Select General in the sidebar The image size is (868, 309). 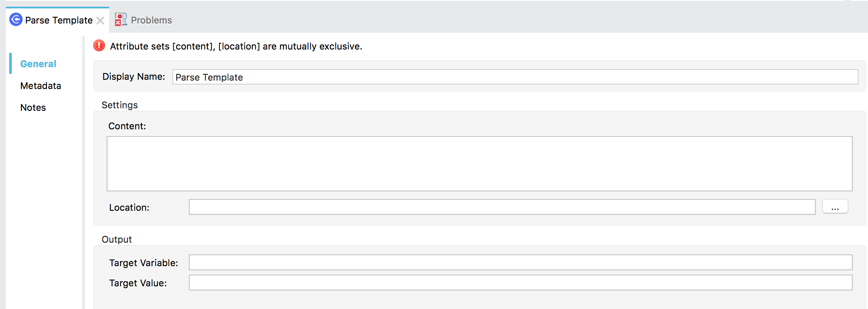pos(38,63)
